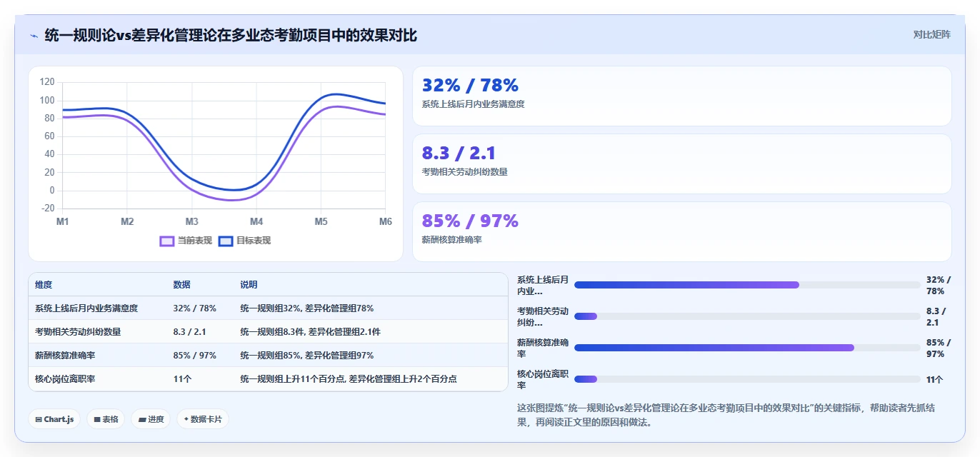The height and width of the screenshot is (457, 980).
Task: Click the 60 y-axis label
Action: point(49,136)
